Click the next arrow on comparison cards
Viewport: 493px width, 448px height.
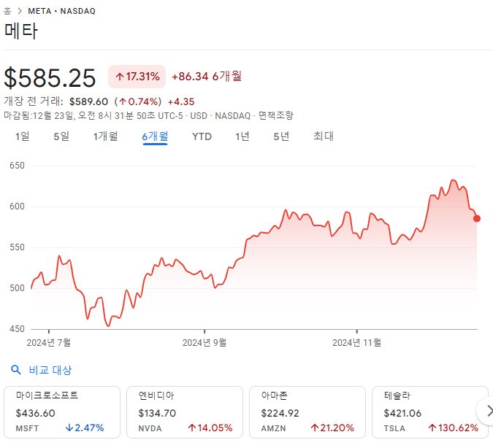pos(487,411)
